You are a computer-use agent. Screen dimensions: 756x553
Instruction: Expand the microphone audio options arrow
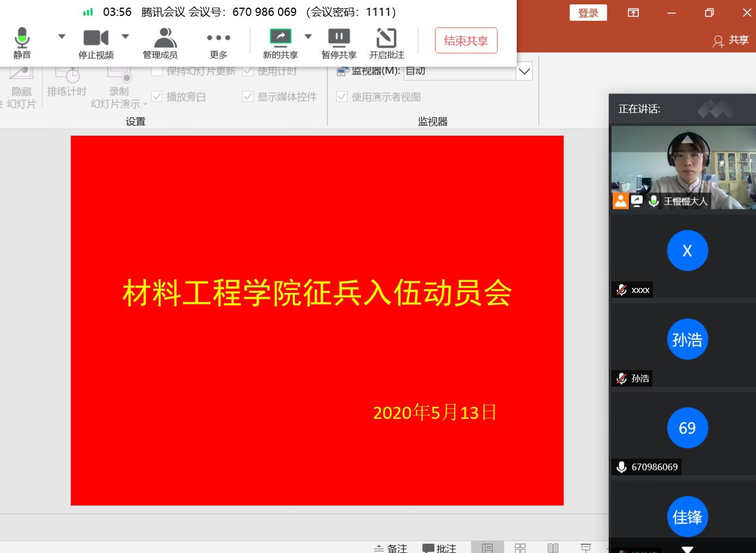(x=62, y=37)
